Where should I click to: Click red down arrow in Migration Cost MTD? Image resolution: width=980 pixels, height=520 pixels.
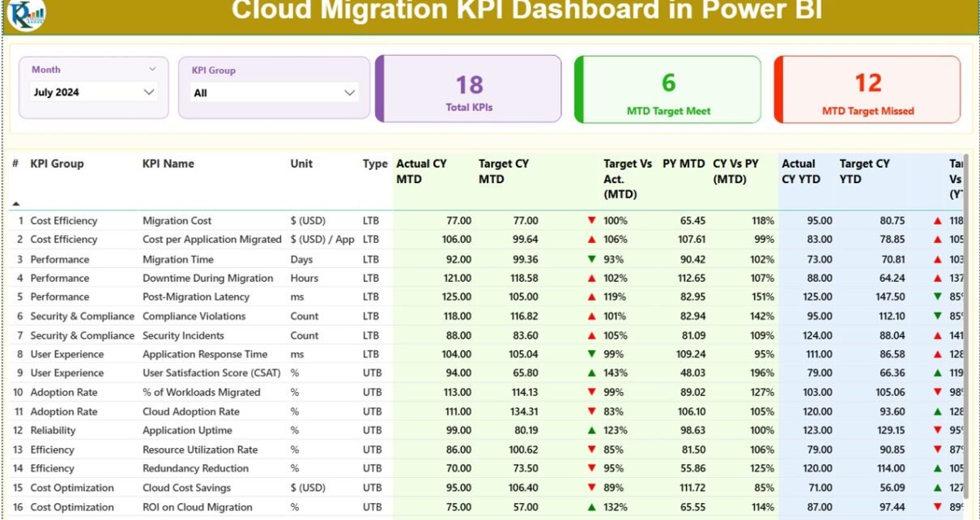pos(592,220)
